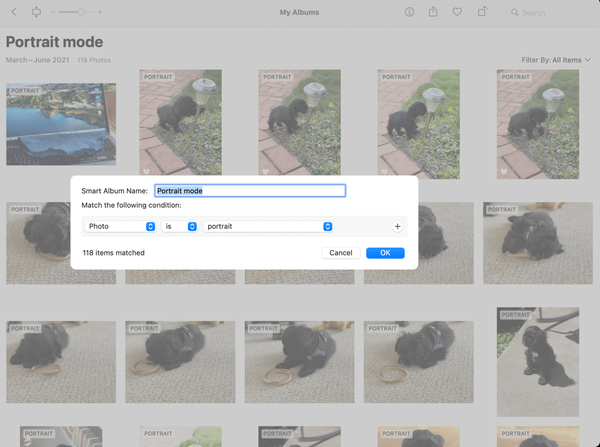
Task: Click the Share icon in toolbar
Action: point(433,12)
